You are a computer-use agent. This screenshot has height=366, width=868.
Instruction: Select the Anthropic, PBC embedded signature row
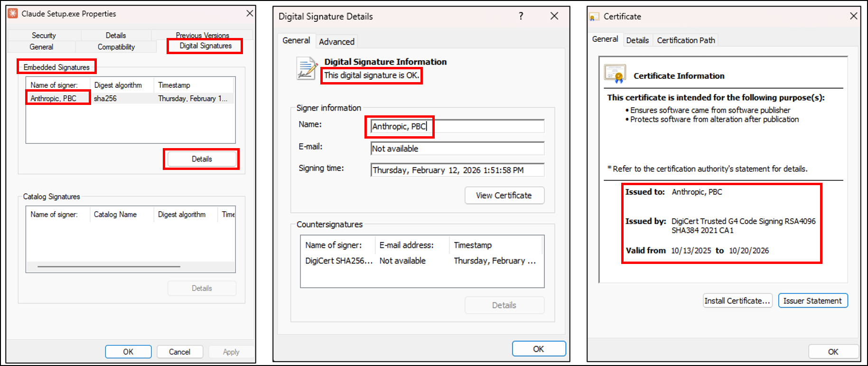pos(54,98)
